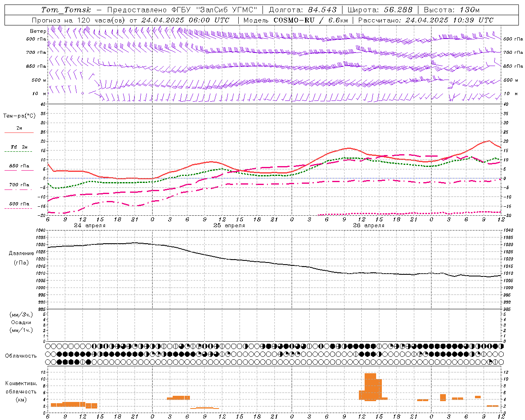Click the (мм/3ч.) precipitation unit label
The height and width of the screenshot is (420, 525).
21,315
